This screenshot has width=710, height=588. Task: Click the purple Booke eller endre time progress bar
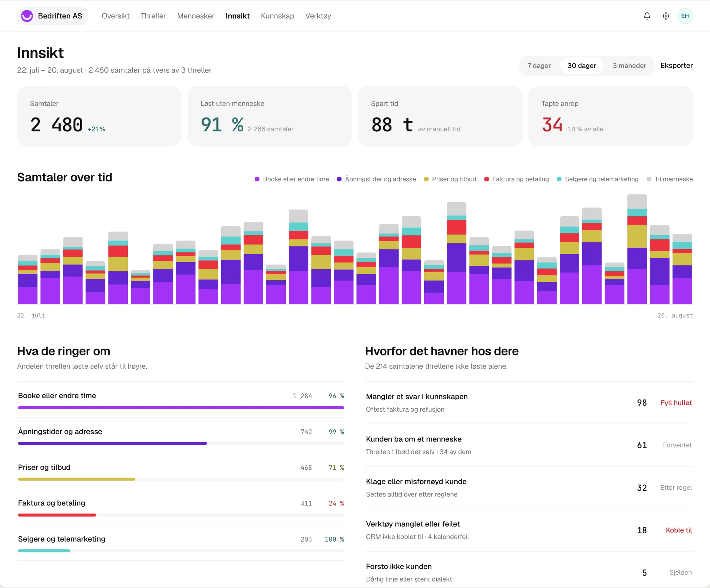[x=181, y=408]
